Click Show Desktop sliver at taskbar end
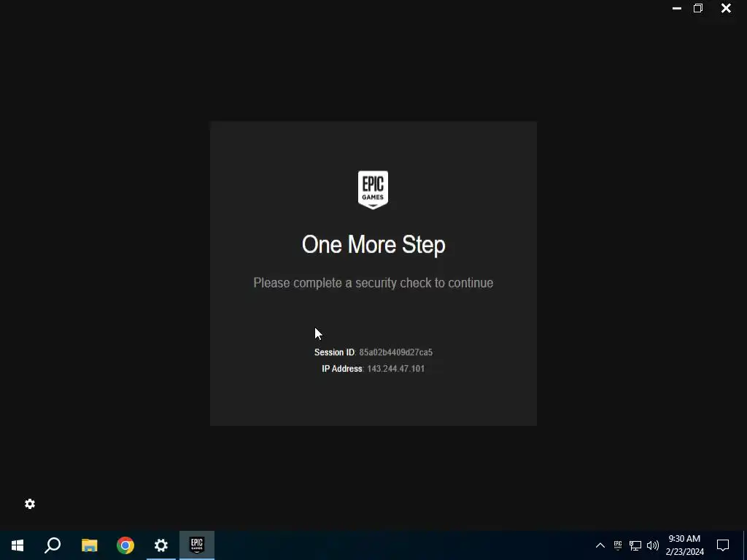Image resolution: width=747 pixels, height=560 pixels. click(x=745, y=545)
